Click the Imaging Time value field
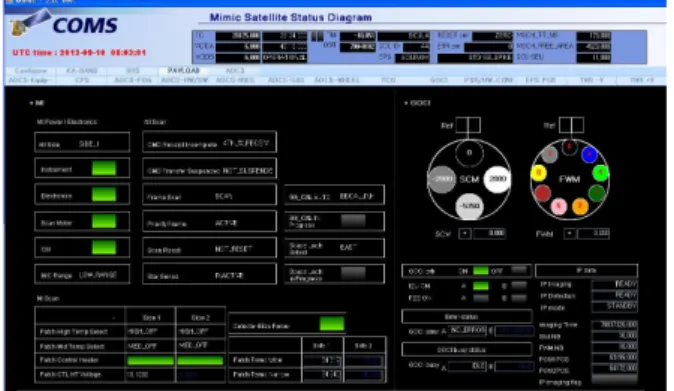Screen dimensions: 674x391 [x=615, y=324]
